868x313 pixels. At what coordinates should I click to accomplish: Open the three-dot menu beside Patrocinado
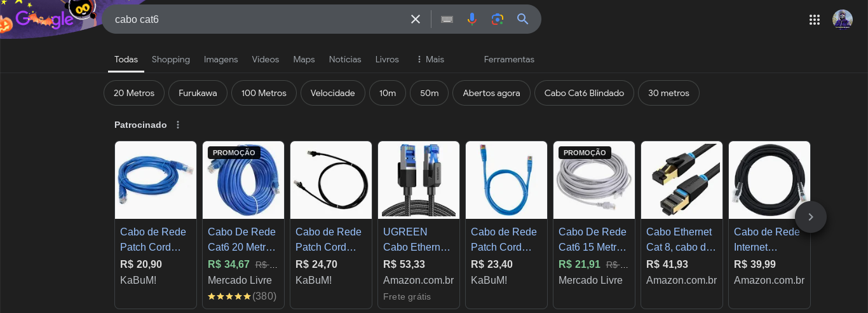coord(178,125)
